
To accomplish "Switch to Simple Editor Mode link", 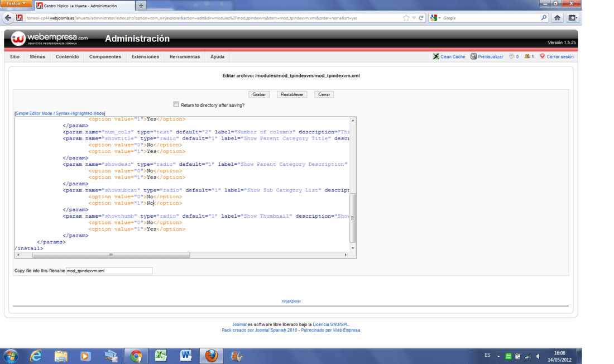I will coord(33,113).
